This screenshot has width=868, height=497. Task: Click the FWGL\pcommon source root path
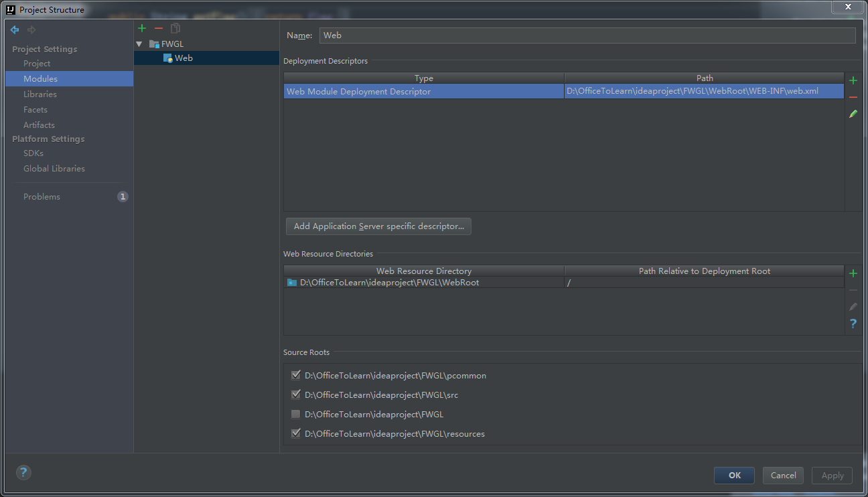click(x=395, y=376)
